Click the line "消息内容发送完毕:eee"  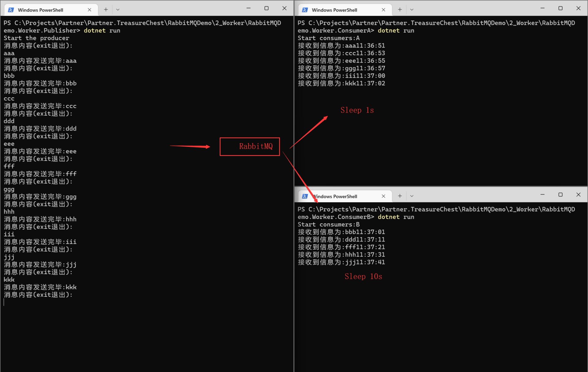40,151
